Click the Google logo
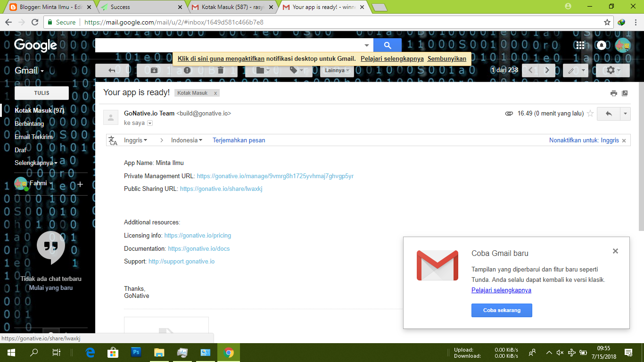 (35, 45)
